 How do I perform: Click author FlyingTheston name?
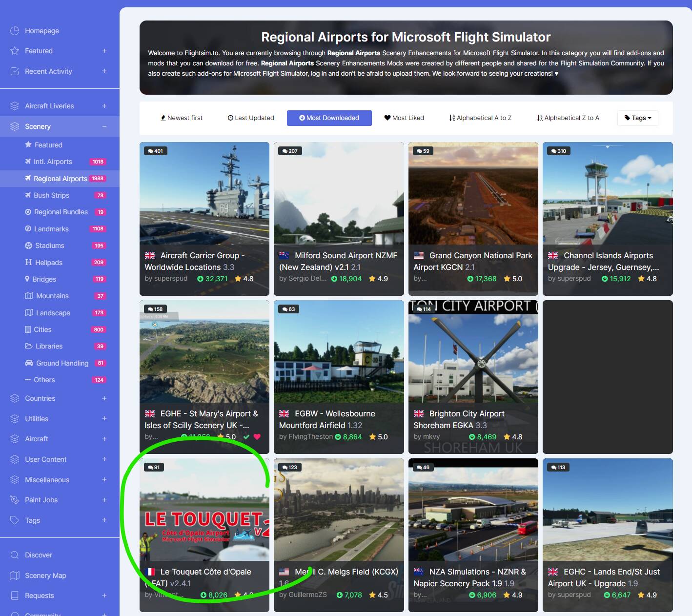[310, 437]
